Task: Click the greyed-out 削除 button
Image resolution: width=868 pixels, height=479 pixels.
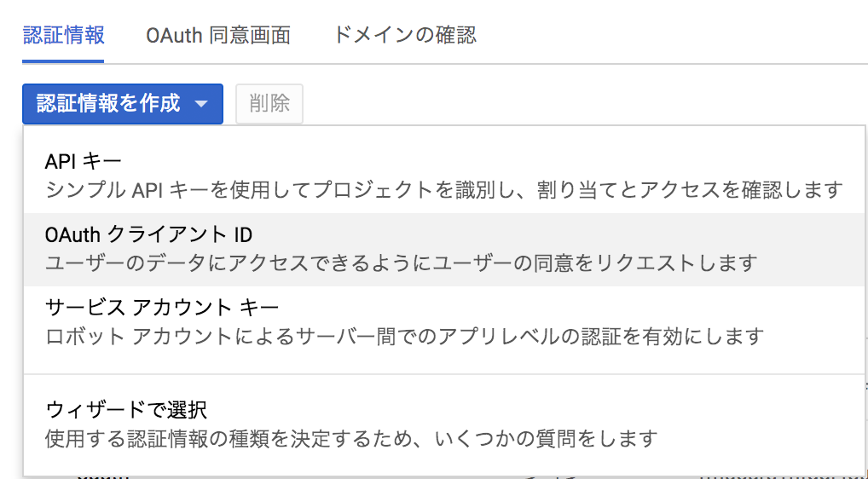Action: coord(269,103)
